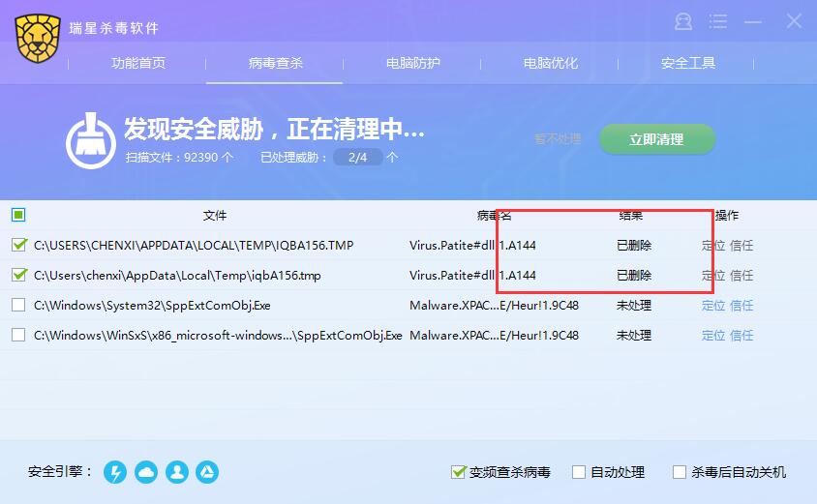
Task: Click the Rising lion shield logo
Action: pos(38,39)
